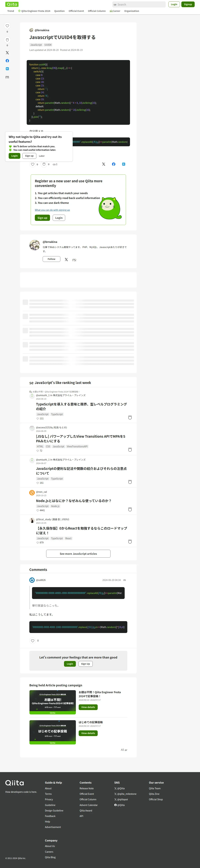
Task: Open the Node.js tag
Action: [55, 506]
